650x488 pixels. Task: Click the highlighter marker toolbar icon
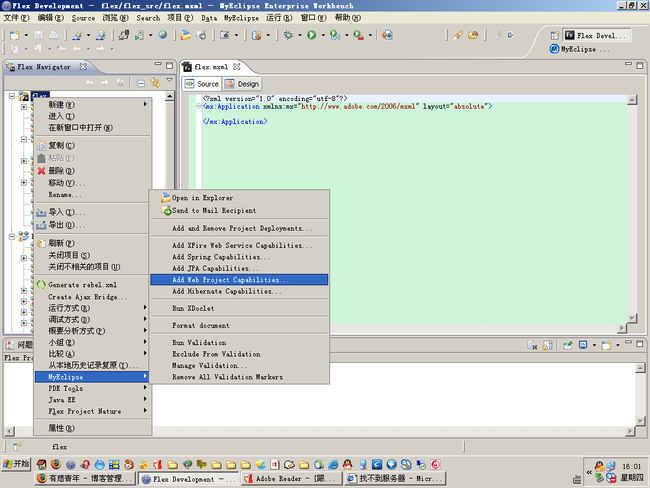point(457,35)
